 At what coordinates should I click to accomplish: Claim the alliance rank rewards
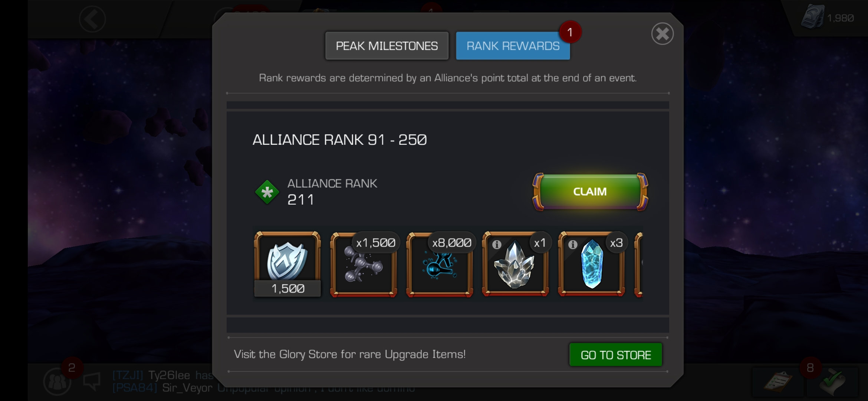[590, 192]
